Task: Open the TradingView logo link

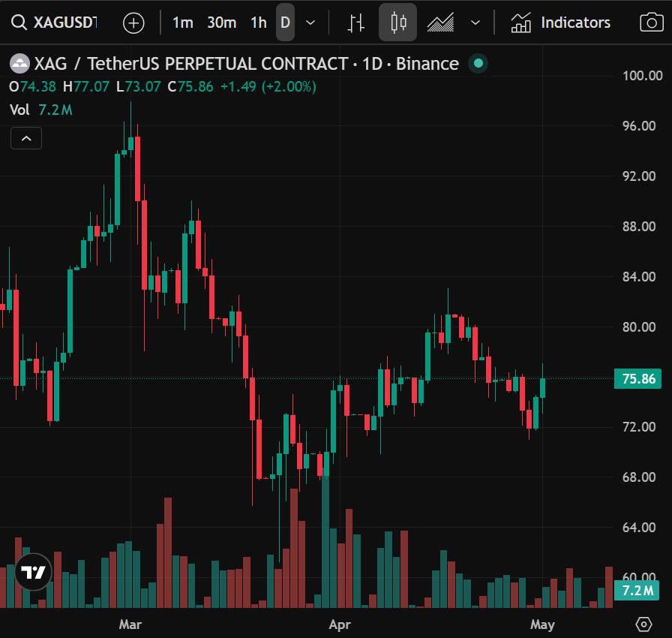Action: pyautogui.click(x=34, y=572)
